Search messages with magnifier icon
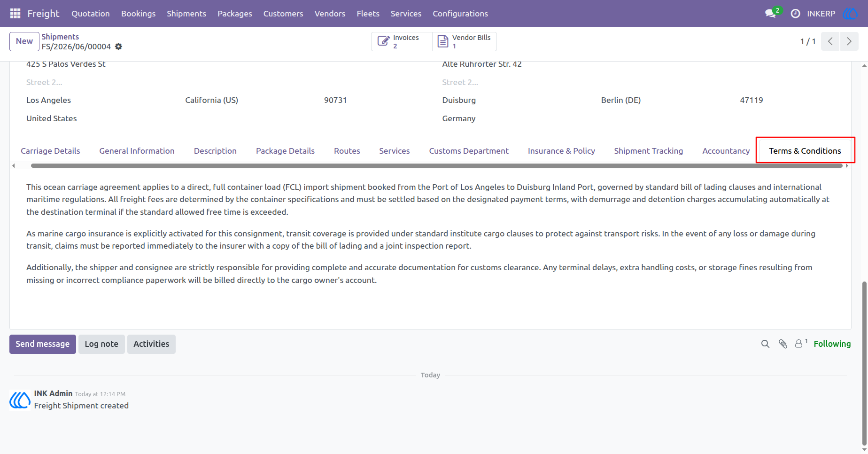Screen dimensions: 868x454 coord(765,344)
